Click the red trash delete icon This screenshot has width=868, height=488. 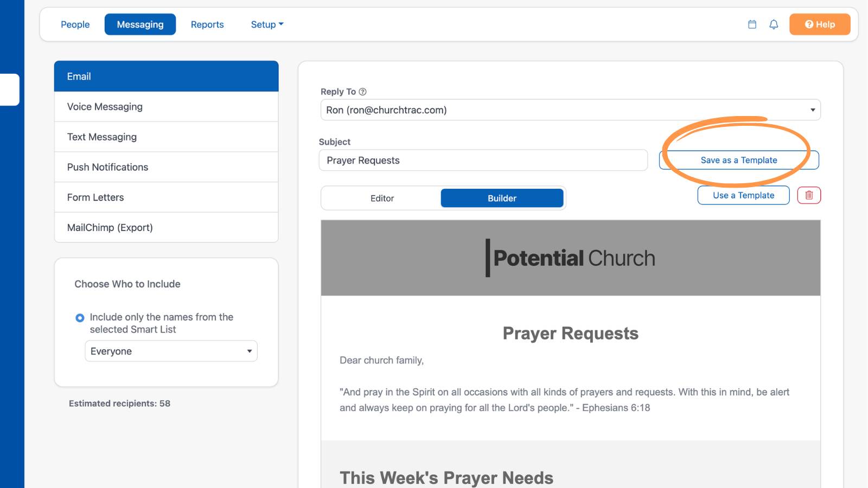pyautogui.click(x=809, y=195)
